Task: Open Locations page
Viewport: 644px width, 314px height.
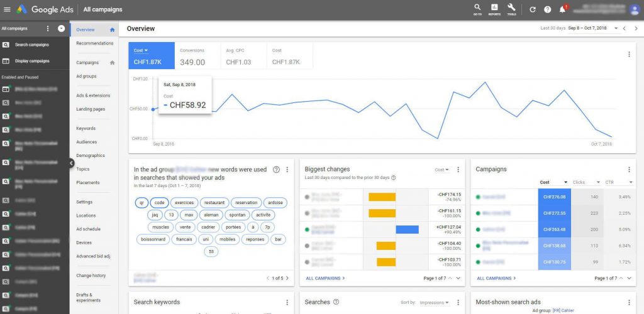Action: pyautogui.click(x=86, y=215)
